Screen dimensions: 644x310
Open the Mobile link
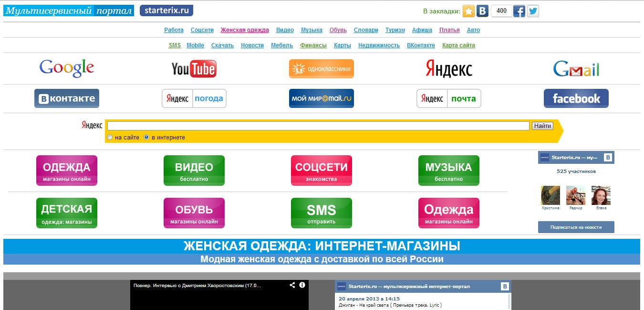pyautogui.click(x=195, y=45)
